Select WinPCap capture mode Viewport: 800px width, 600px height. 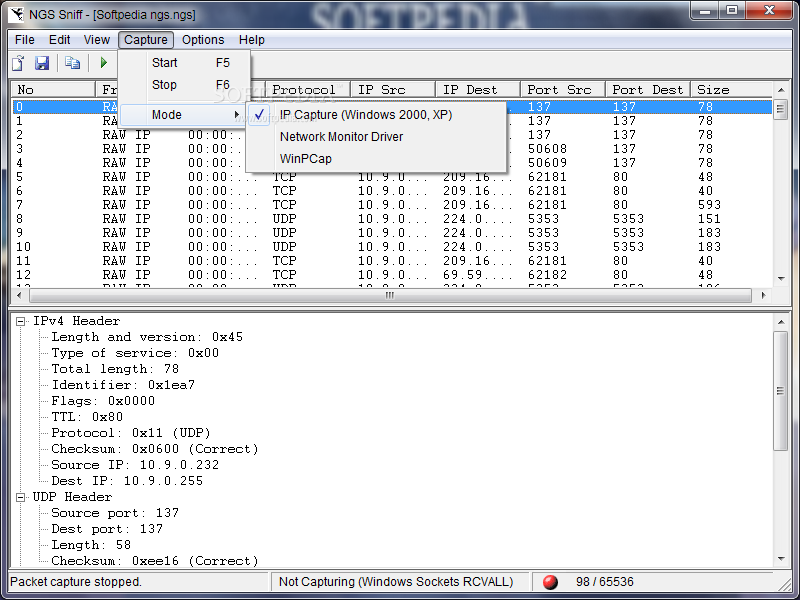pyautogui.click(x=377, y=159)
